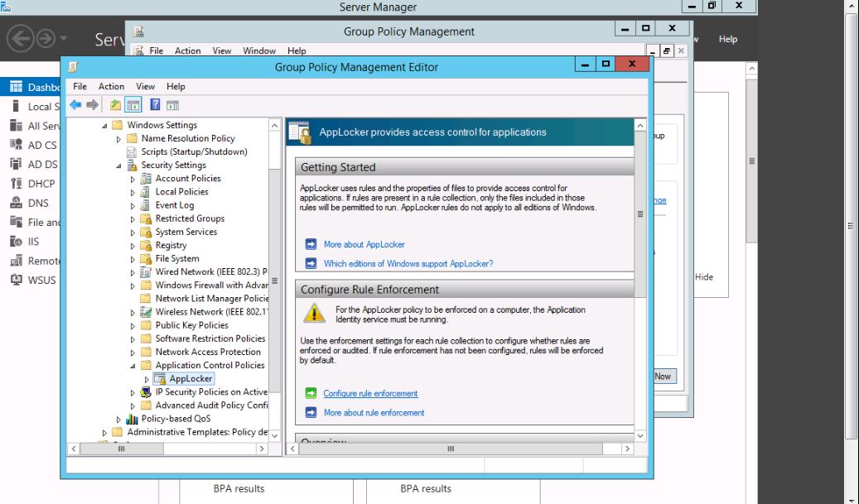Select DHCP in Server Manager sidebar
The height and width of the screenshot is (504, 859).
(41, 184)
